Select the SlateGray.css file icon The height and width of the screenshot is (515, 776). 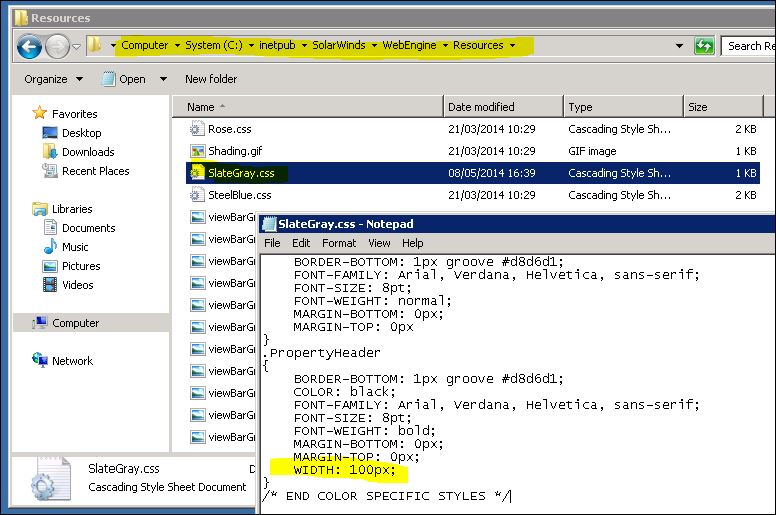click(x=196, y=173)
